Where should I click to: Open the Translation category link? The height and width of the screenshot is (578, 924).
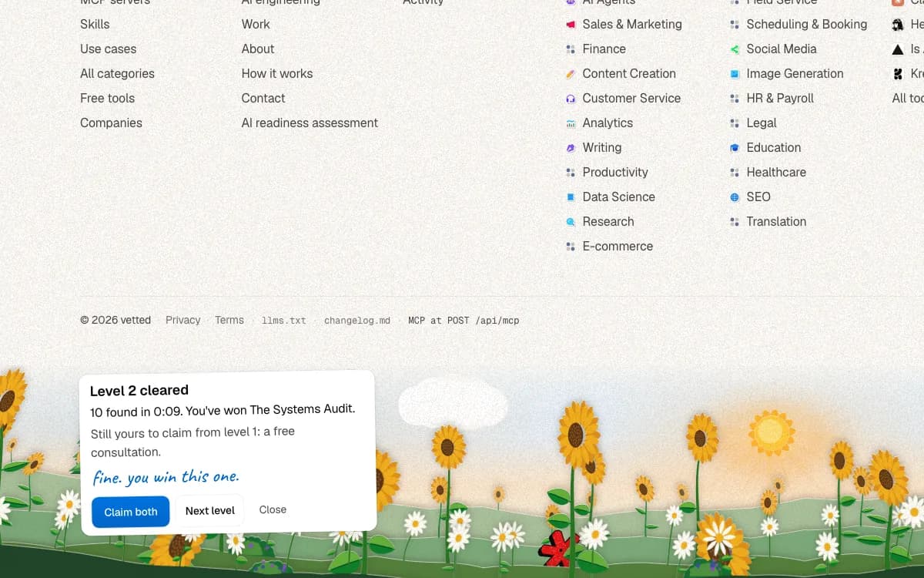[776, 222]
